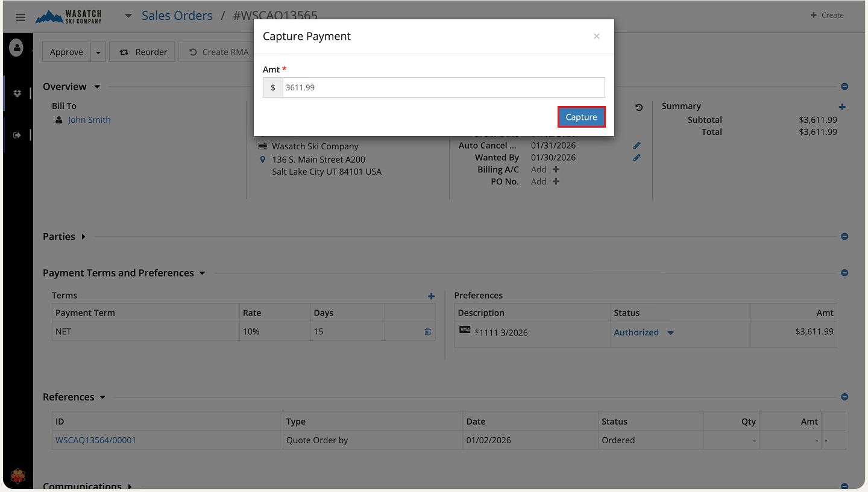The height and width of the screenshot is (492, 868).
Task: Click the sign-out icon in sidebar
Action: point(17,135)
